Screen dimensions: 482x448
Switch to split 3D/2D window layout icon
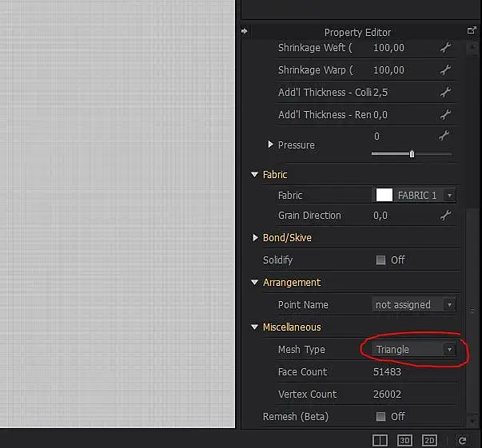coord(380,440)
